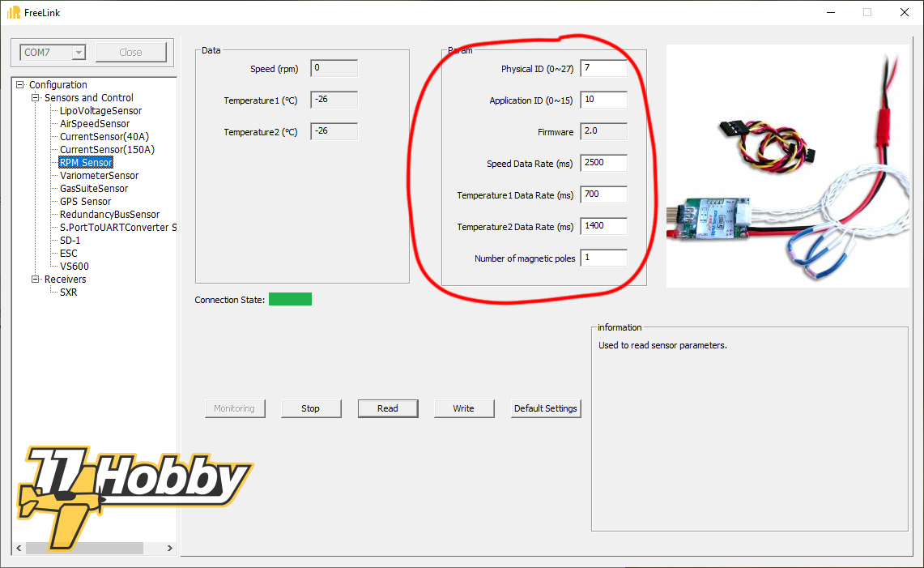This screenshot has width=924, height=568.
Task: Restore Default Settings
Action: click(546, 408)
